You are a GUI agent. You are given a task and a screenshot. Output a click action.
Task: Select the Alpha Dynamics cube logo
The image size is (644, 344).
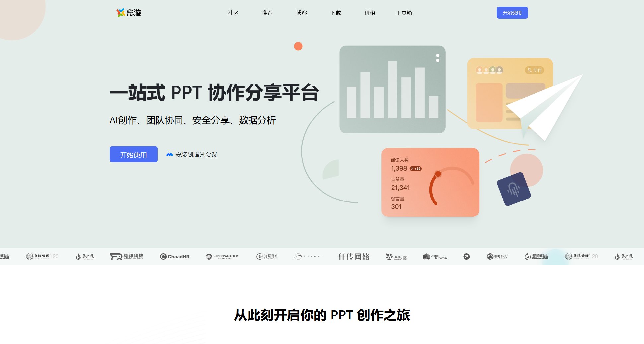pos(427,257)
